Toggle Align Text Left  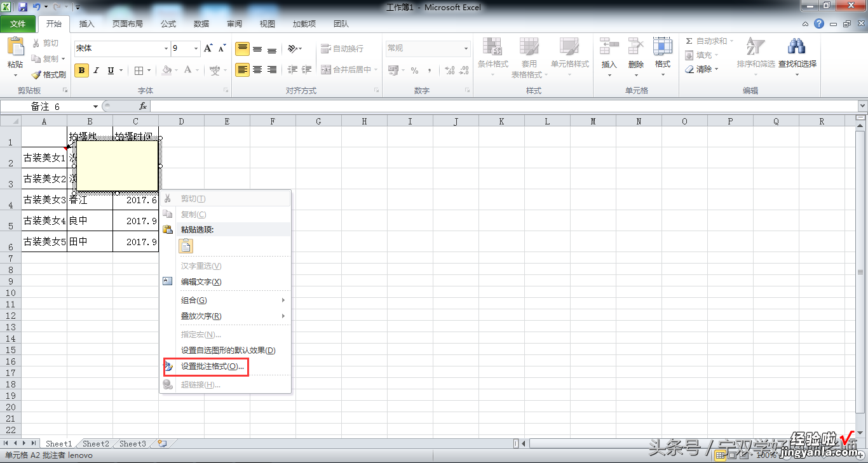tap(242, 70)
